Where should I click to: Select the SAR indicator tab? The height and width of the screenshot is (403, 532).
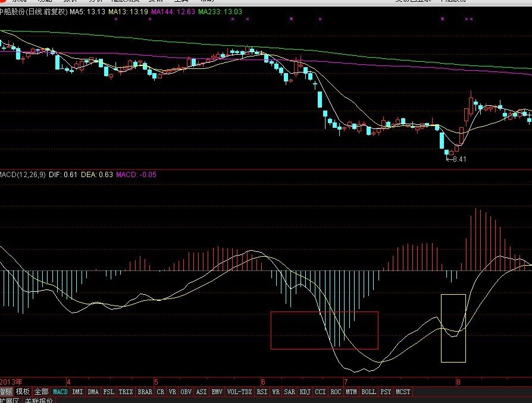click(x=290, y=392)
